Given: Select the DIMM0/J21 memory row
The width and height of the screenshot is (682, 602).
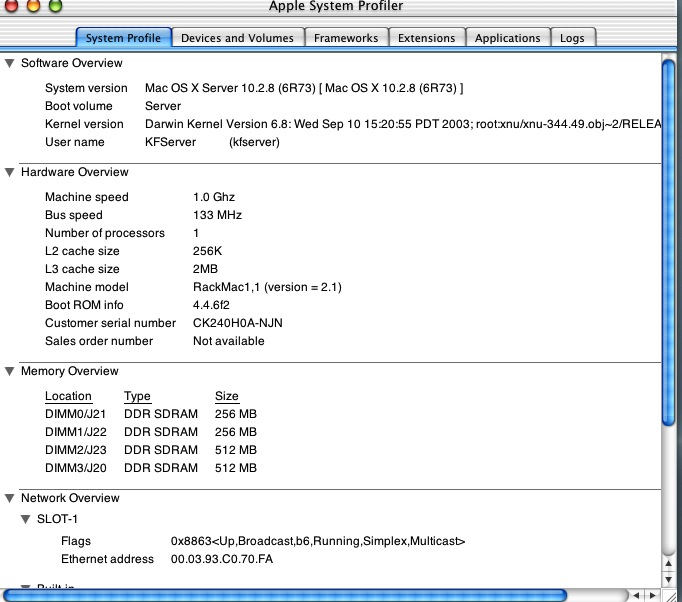Looking at the screenshot, I should coord(151,414).
